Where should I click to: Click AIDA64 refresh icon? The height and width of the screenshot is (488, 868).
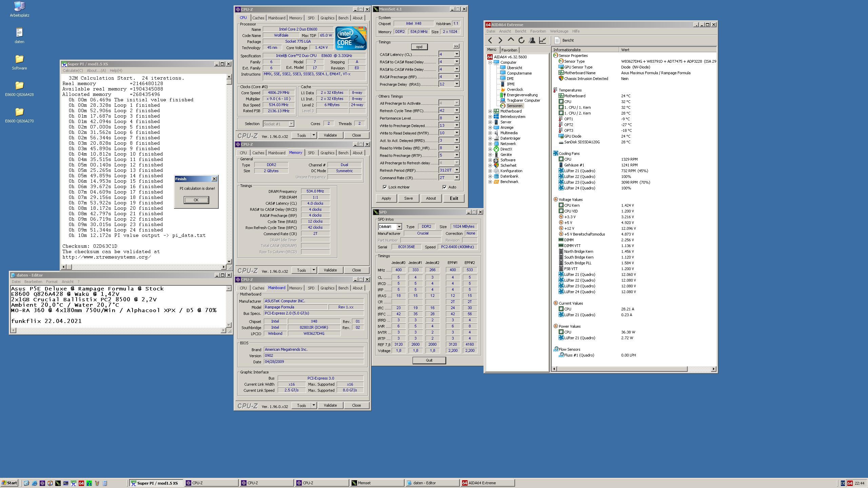[521, 40]
